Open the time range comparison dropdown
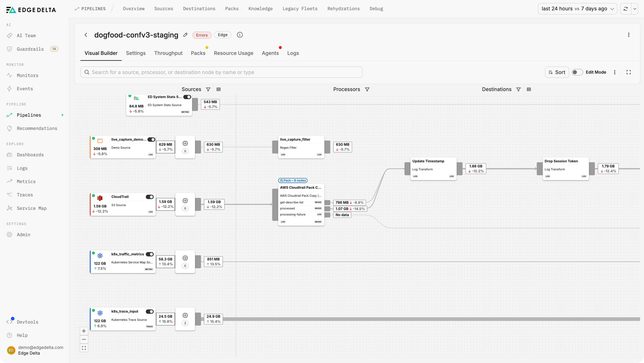This screenshot has width=644, height=363. point(577,9)
